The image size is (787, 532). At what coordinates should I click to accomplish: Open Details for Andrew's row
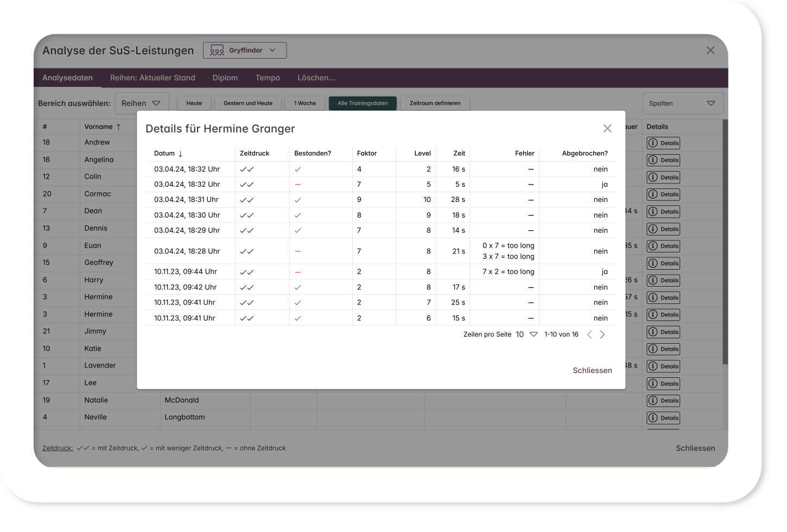[663, 143]
